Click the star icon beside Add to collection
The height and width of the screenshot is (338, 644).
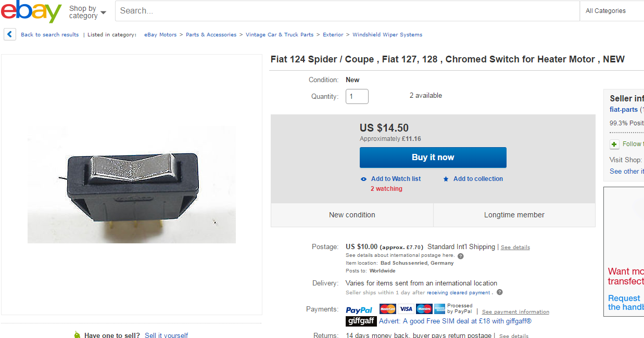pyautogui.click(x=446, y=179)
